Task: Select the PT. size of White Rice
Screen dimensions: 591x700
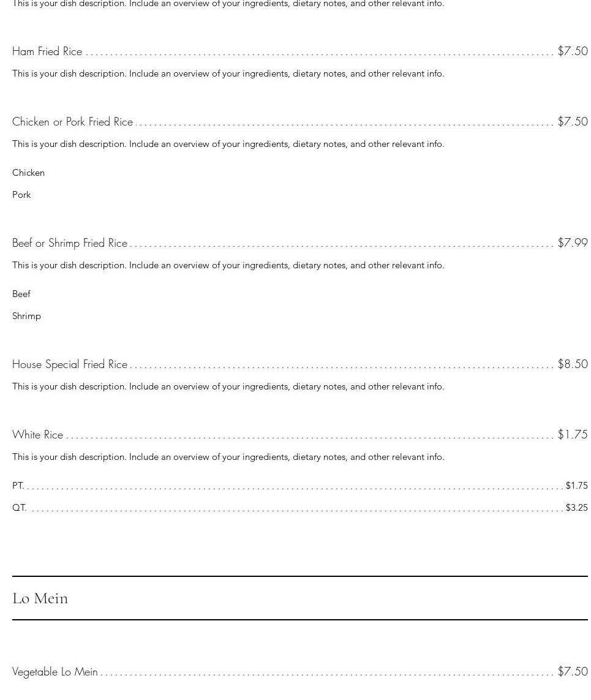Action: click(18, 486)
